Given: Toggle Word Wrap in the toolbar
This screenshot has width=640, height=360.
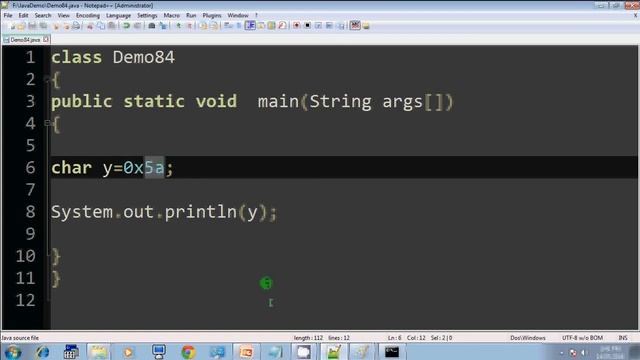Looking at the screenshot, I should click(x=228, y=26).
